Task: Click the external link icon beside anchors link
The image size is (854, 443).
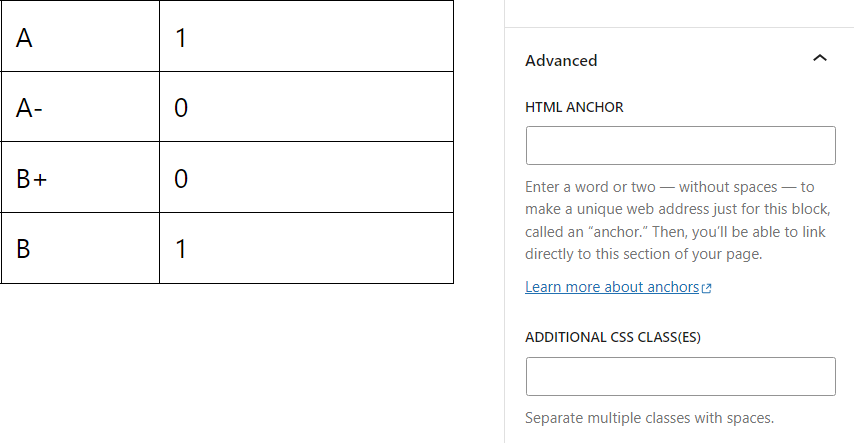Action: point(707,288)
